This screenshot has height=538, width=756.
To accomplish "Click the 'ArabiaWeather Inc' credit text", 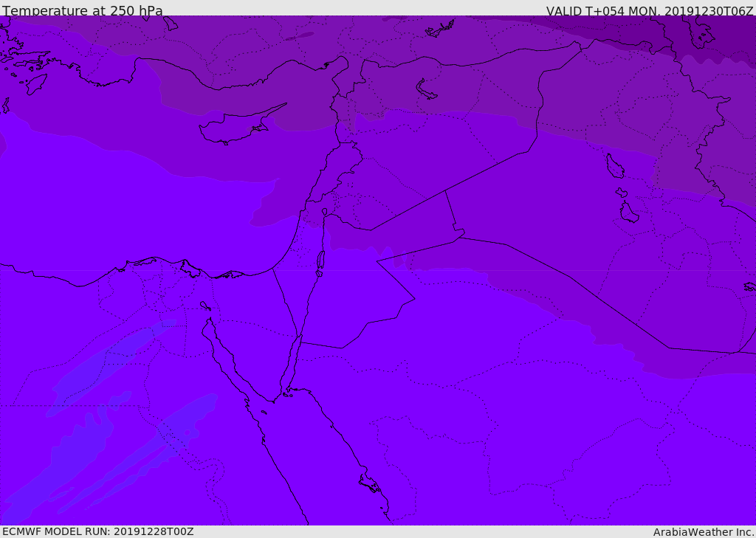I will click(x=704, y=532).
